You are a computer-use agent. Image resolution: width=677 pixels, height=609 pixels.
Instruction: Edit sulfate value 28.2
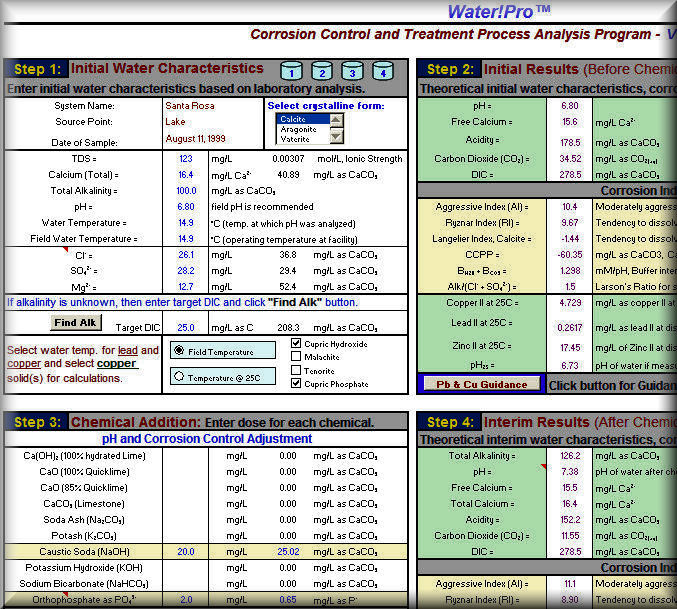tap(186, 271)
